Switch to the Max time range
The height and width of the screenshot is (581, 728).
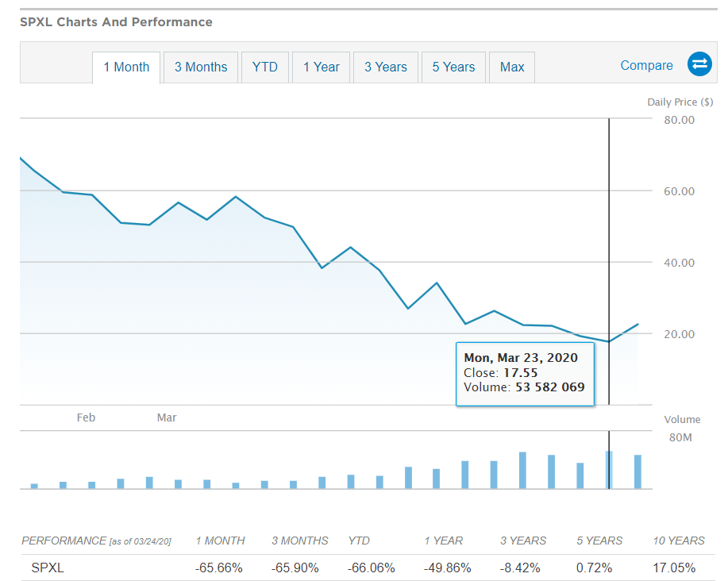click(x=511, y=67)
